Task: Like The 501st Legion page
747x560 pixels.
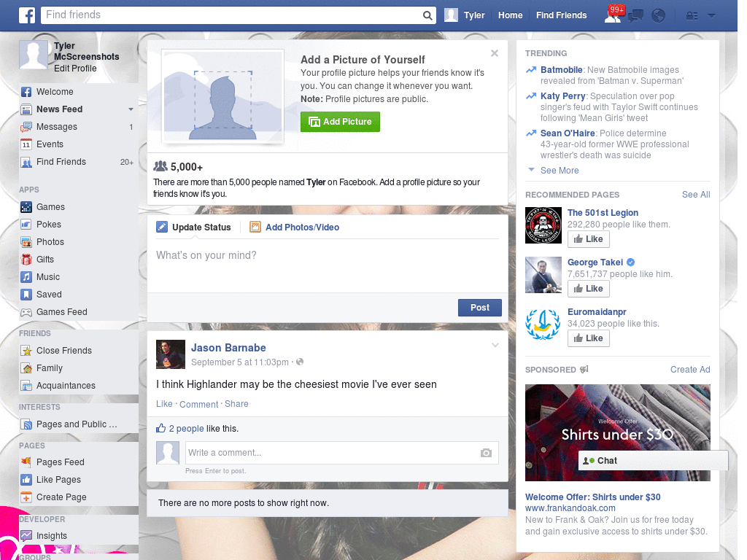Action: (589, 239)
